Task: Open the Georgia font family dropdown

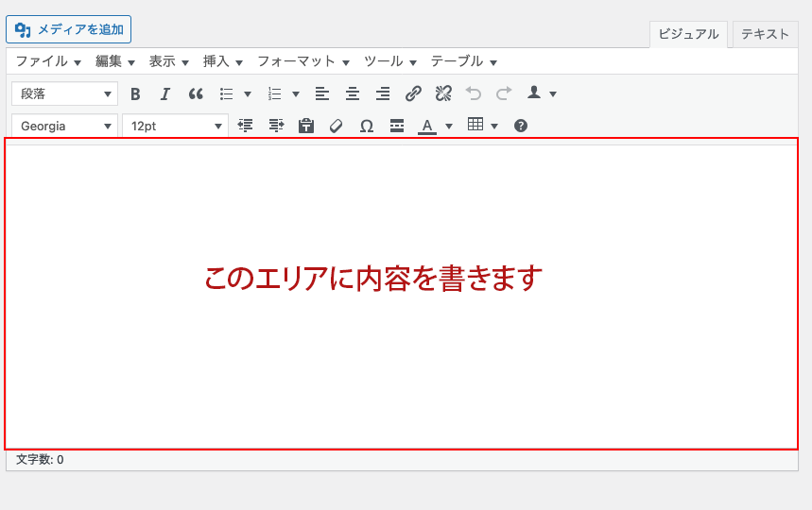Action: pos(64,126)
